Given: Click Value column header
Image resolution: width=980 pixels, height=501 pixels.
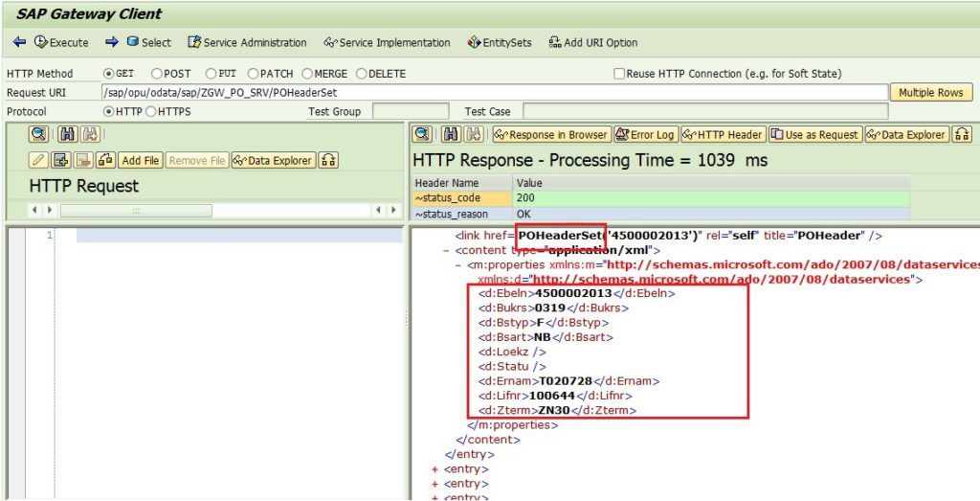Looking at the screenshot, I should [x=711, y=183].
